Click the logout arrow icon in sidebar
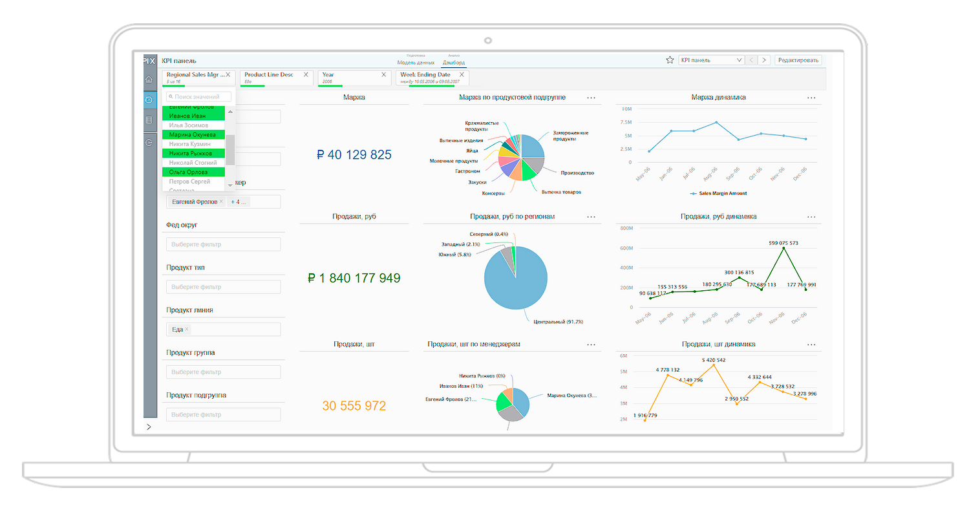The image size is (980, 508). click(149, 142)
